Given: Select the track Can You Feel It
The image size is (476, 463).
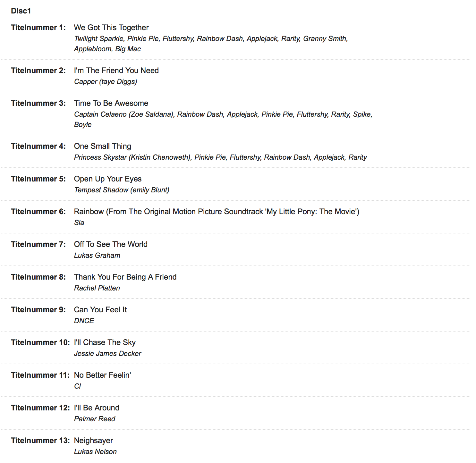Looking at the screenshot, I should (100, 310).
